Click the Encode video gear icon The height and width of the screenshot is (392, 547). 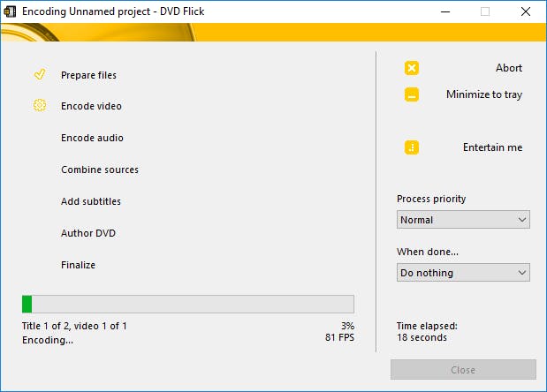39,106
